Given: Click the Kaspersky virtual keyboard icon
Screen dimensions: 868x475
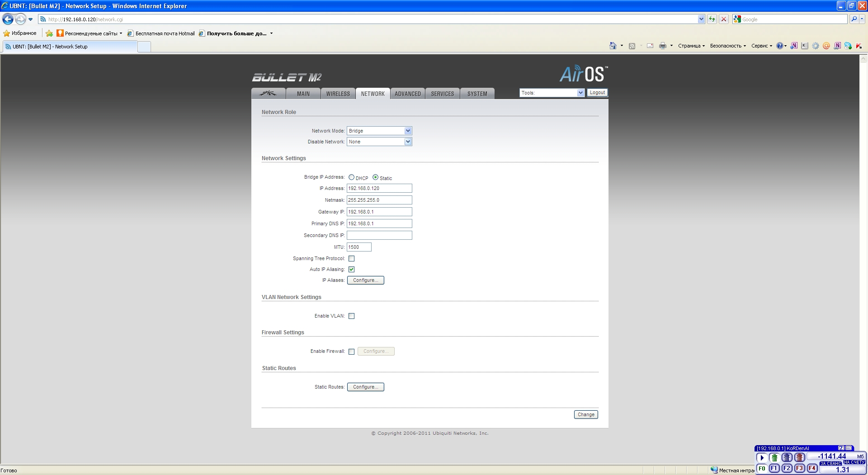Looking at the screenshot, I should click(805, 46).
